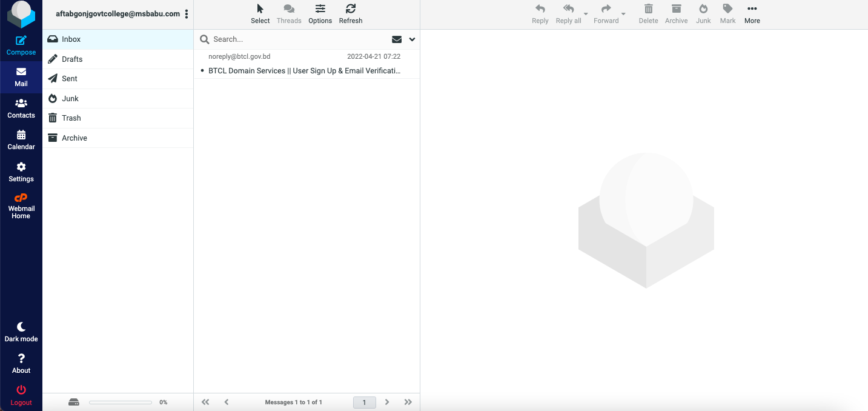Viewport: 868px width, 411px height.
Task: Click sender noreply@btcl.gov.bd
Action: coord(239,56)
